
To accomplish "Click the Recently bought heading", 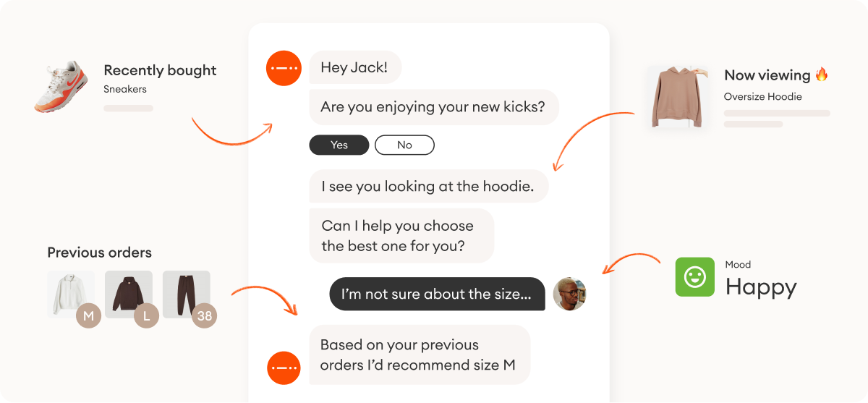I will 160,70.
